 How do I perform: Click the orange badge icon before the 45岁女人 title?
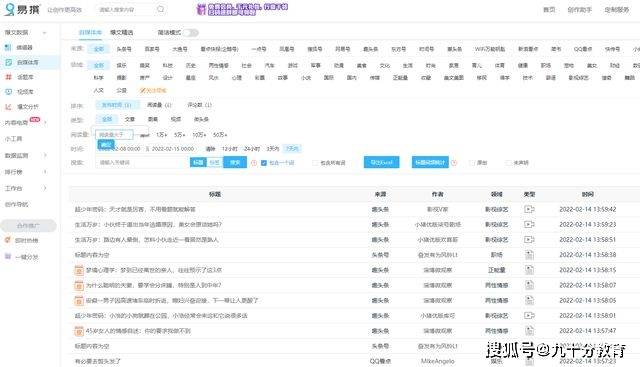79,331
